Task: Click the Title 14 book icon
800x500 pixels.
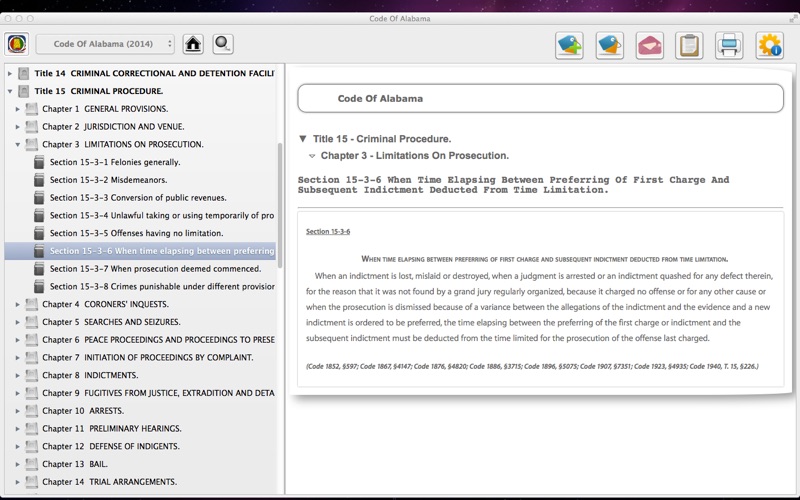Action: (23, 73)
